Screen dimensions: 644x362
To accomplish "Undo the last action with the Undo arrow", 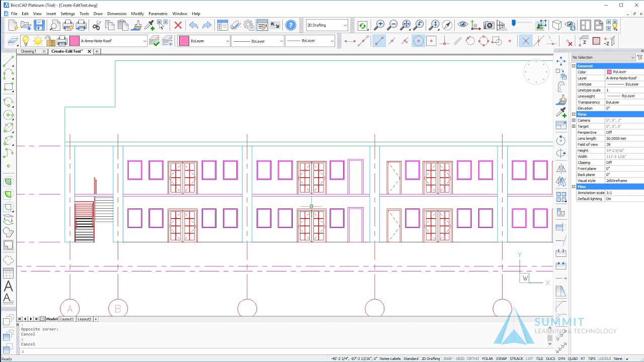I will click(194, 25).
